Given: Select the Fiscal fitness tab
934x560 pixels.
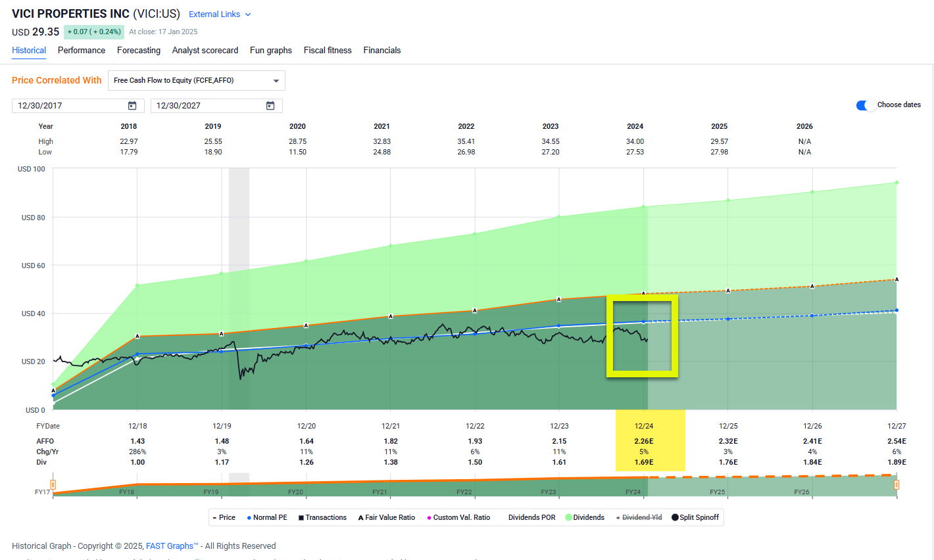Looking at the screenshot, I should click(x=328, y=50).
